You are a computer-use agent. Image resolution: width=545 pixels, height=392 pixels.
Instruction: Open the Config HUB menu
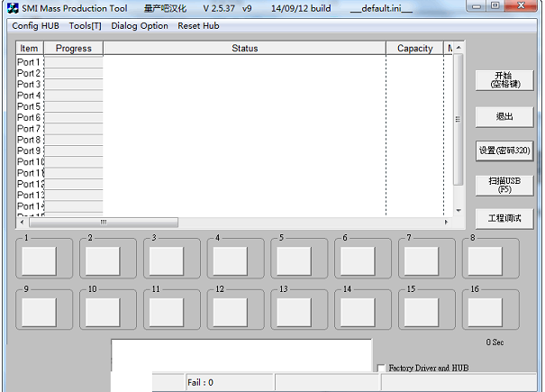[x=36, y=25]
